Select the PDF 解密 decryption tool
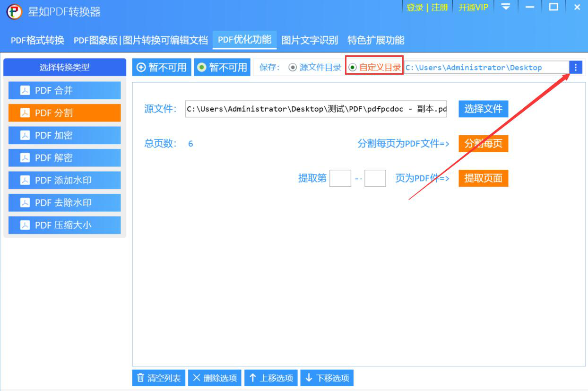 [64, 158]
